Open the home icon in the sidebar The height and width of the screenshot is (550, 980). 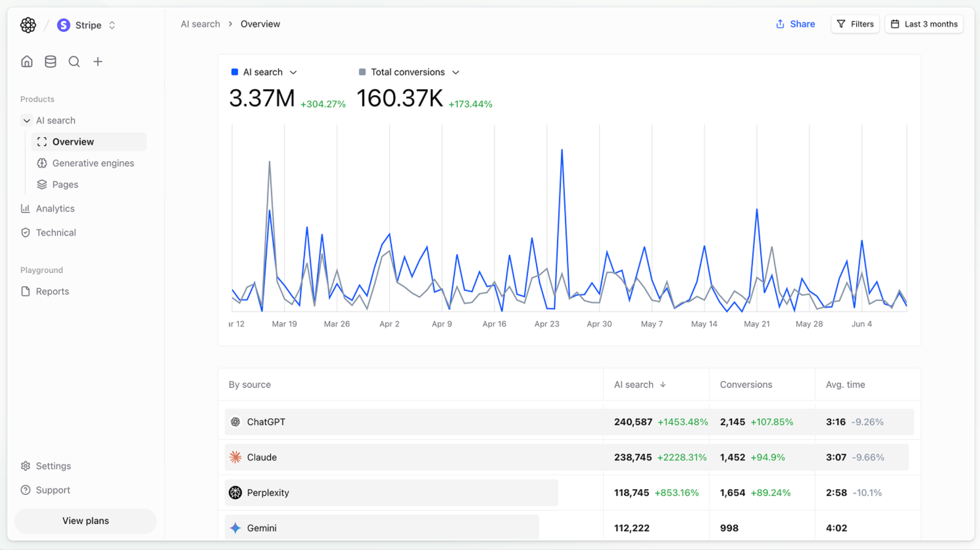tap(27, 61)
